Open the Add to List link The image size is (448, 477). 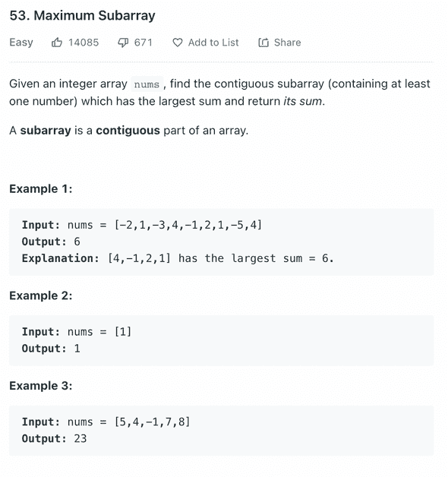coord(213,43)
